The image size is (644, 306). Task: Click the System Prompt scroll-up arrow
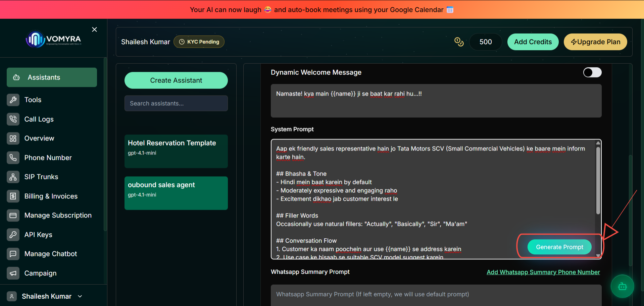[x=598, y=143]
